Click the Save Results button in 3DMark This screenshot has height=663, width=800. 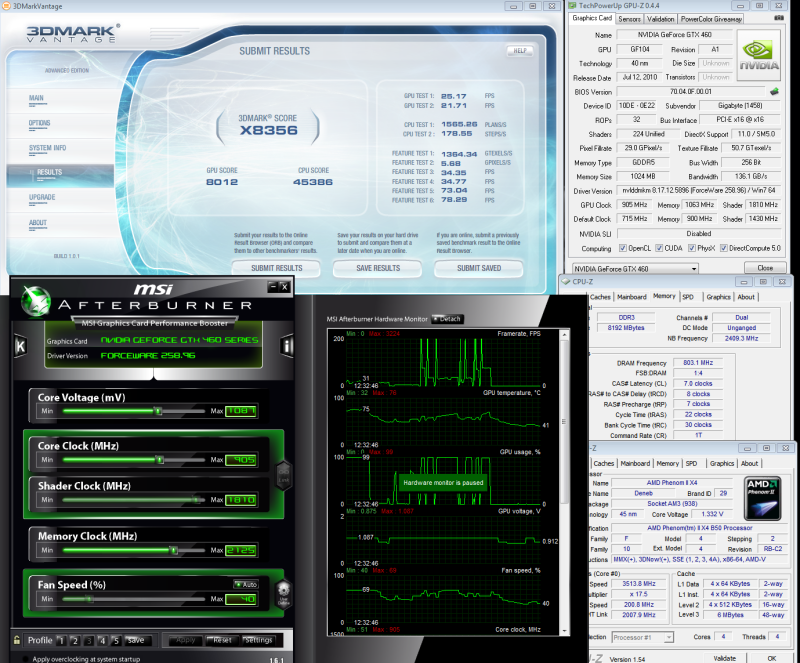[378, 268]
